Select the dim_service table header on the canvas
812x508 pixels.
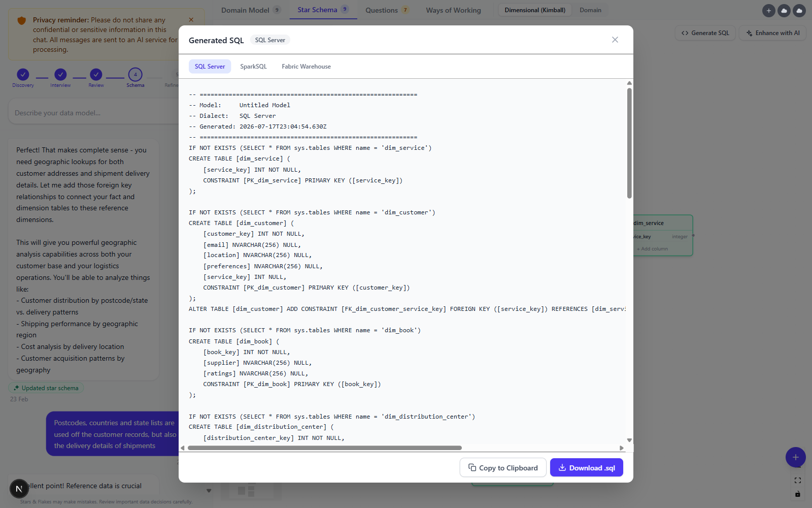tap(662, 223)
